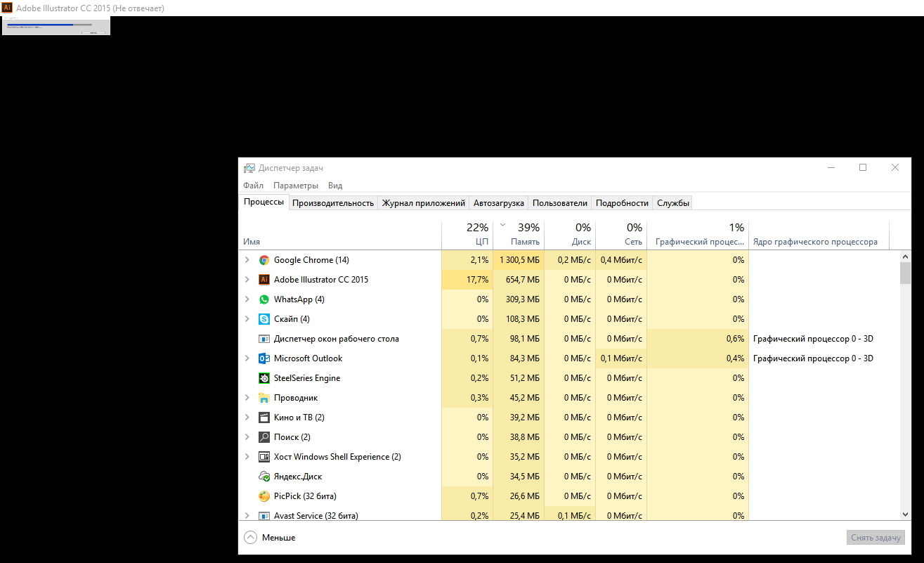Select the PicPick process icon
Screen dimensions: 924x563
264,496
